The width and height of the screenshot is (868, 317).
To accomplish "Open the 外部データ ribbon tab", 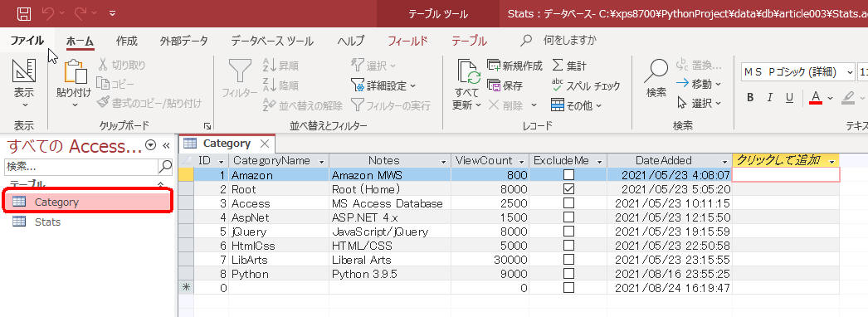I will pos(183,41).
